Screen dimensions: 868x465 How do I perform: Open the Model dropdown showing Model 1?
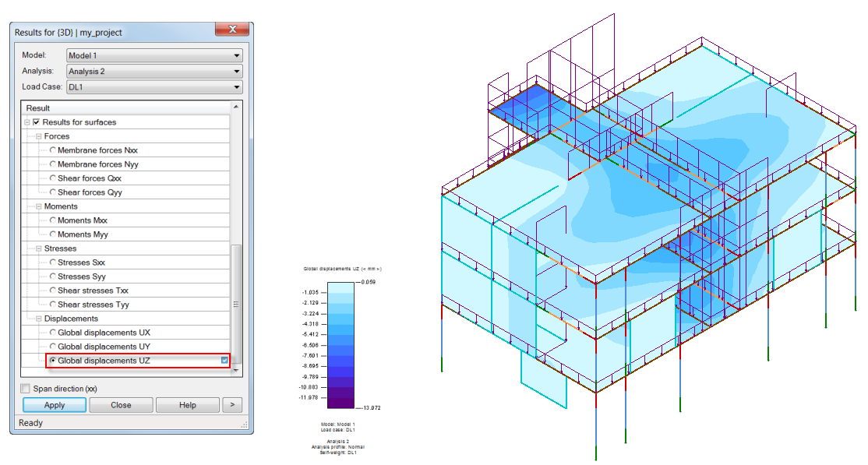[154, 55]
